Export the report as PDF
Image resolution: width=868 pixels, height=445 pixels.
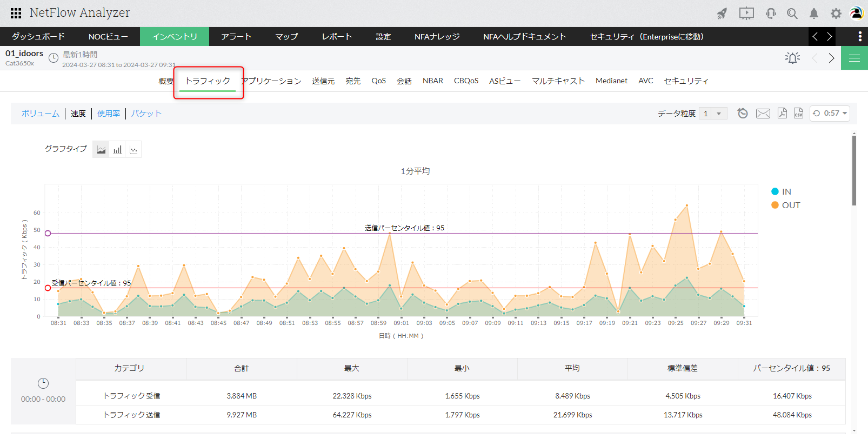(x=782, y=113)
